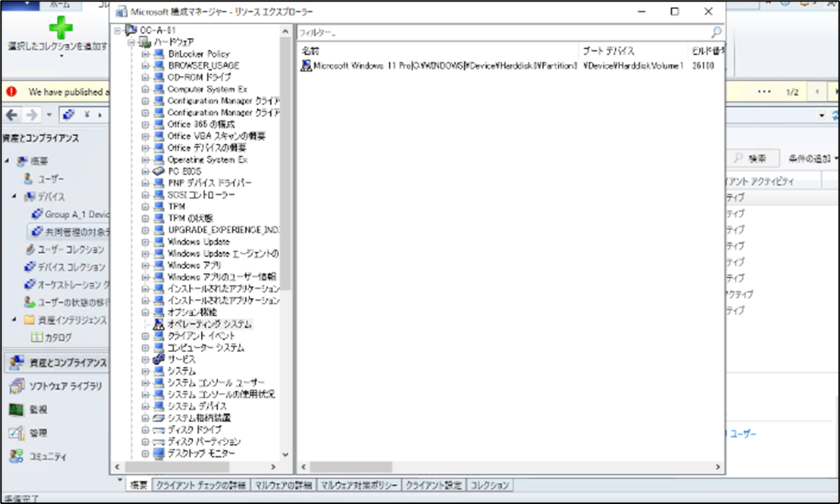Screen dimensions: 840x504
Task: Click the results pane horizontal scrollbar
Action: (x=351, y=467)
